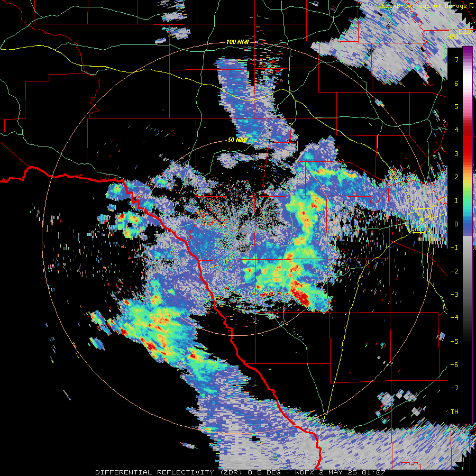
Task: Click the "2" value on the scale
Action: (x=456, y=177)
